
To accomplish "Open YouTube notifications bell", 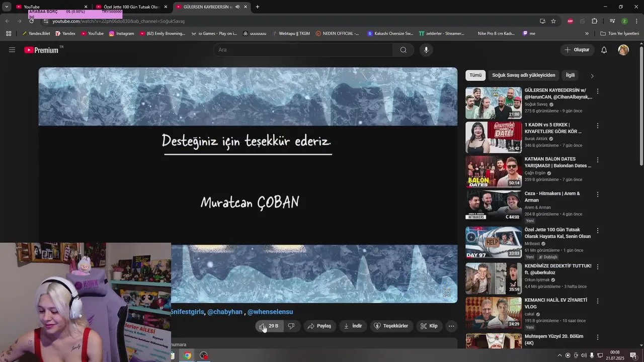I will point(604,50).
